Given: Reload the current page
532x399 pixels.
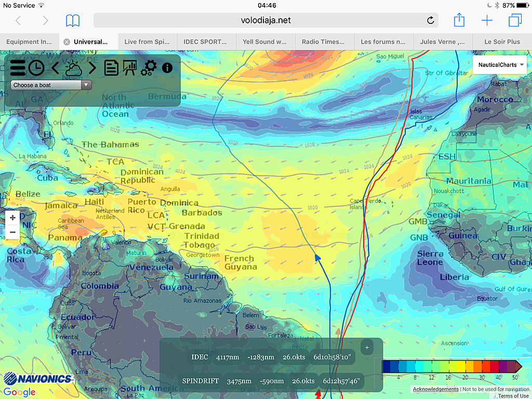Looking at the screenshot, I should click(430, 20).
